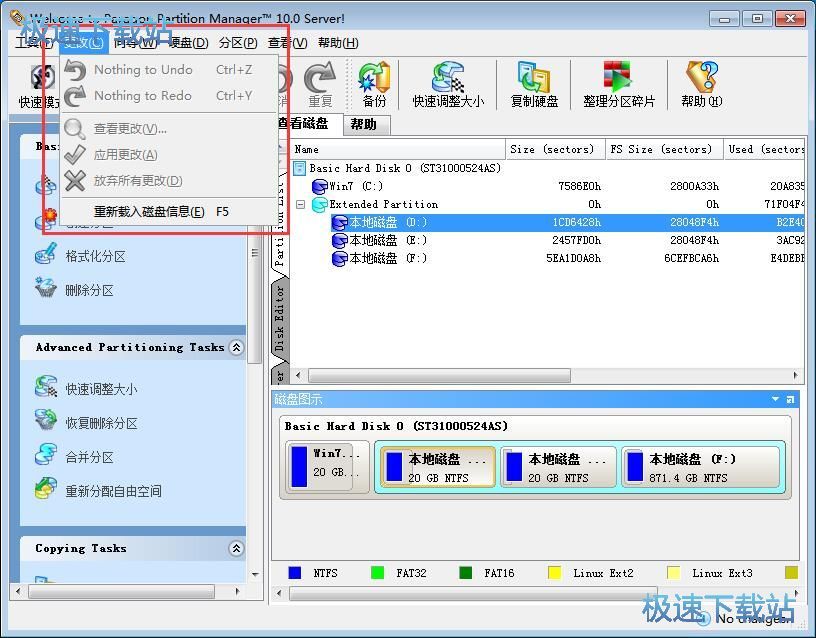Click the 本地磁盘 (F:) partition icon
The image size is (816, 638).
[x=340, y=259]
